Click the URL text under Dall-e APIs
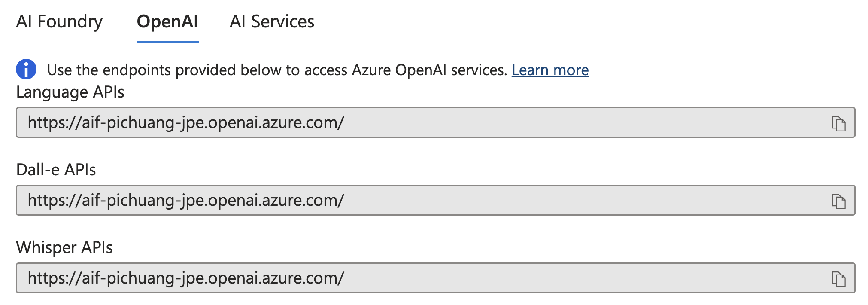This screenshot has width=868, height=305. 186,201
